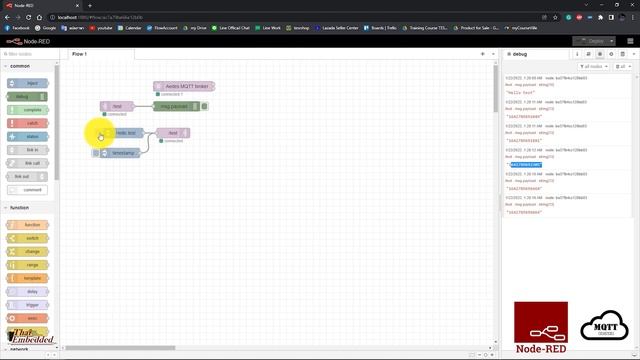
Task: Open the Deploy options dropdown arrow
Action: pyautogui.click(x=611, y=41)
